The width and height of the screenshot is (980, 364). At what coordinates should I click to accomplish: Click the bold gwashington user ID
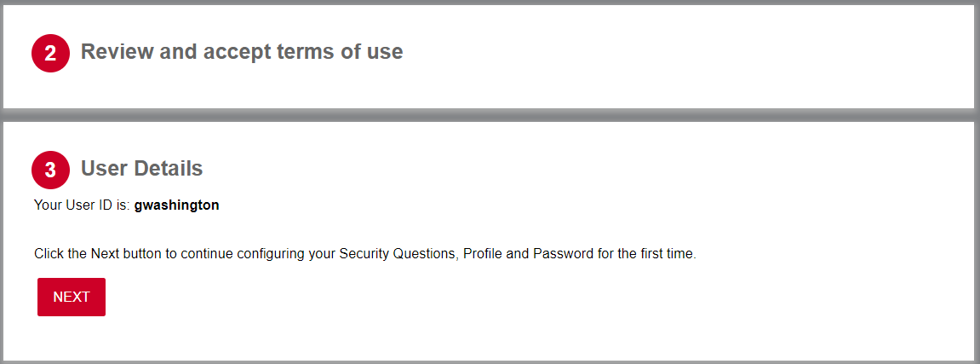[176, 205]
